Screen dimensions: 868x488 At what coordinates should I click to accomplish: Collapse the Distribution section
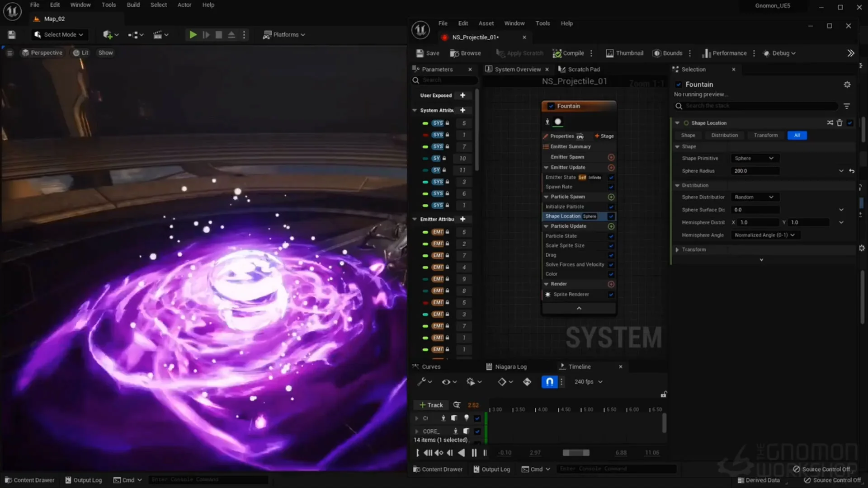(x=677, y=186)
